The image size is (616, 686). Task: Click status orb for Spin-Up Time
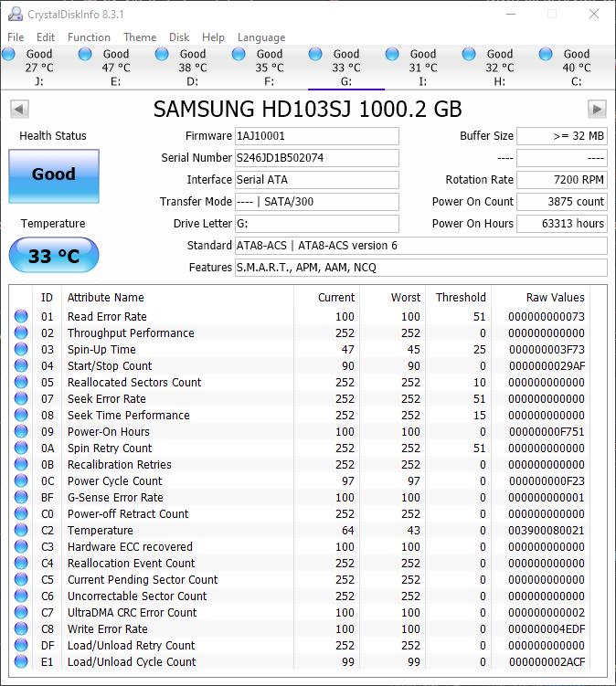pyautogui.click(x=21, y=349)
